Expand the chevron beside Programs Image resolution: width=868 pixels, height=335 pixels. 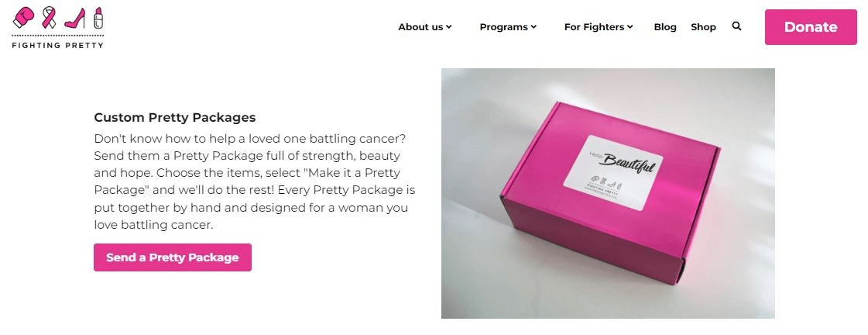coord(533,27)
